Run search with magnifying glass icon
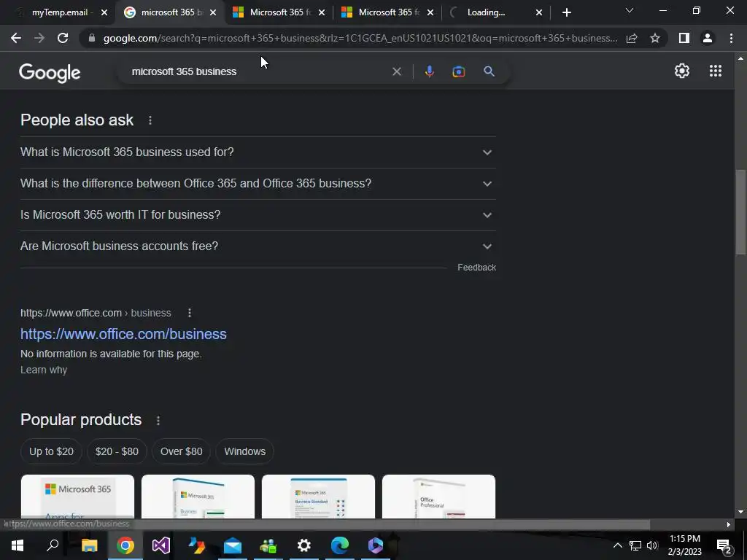Image resolution: width=747 pixels, height=560 pixels. coord(489,71)
